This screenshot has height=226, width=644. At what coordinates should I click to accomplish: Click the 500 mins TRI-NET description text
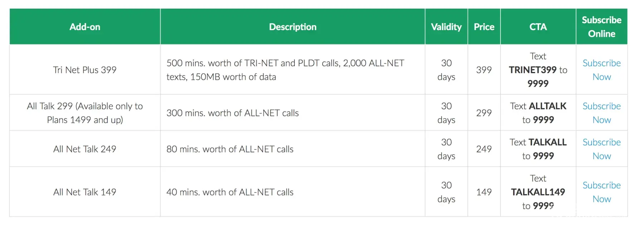point(285,70)
